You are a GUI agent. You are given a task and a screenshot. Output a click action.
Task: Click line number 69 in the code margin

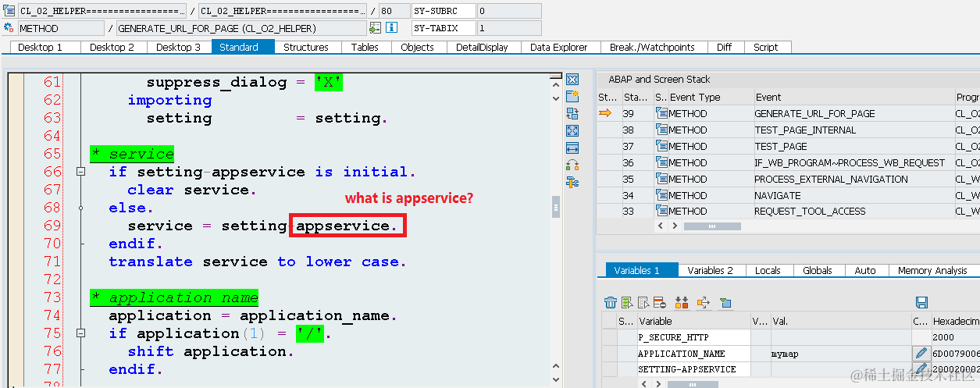point(52,226)
